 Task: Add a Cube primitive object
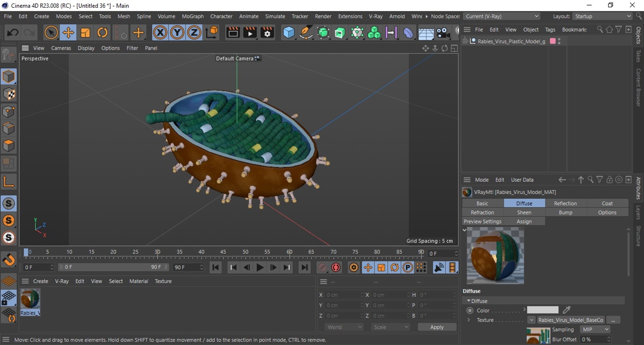(x=288, y=33)
